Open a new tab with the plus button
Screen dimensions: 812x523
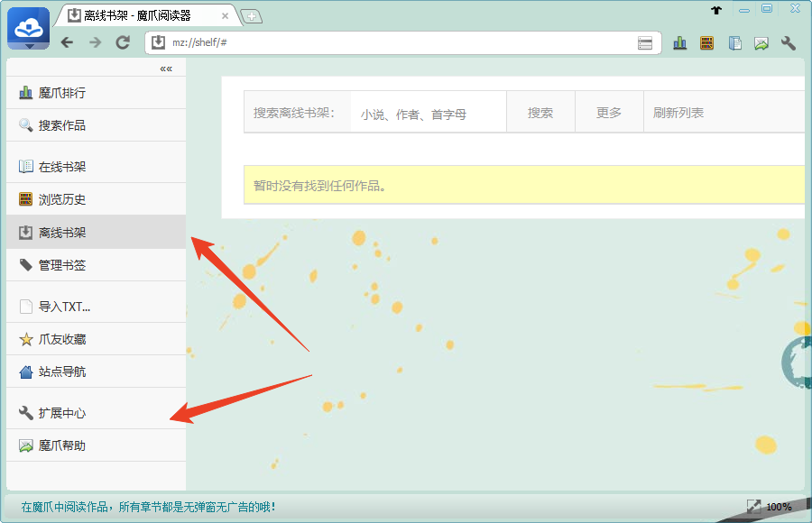pos(251,16)
